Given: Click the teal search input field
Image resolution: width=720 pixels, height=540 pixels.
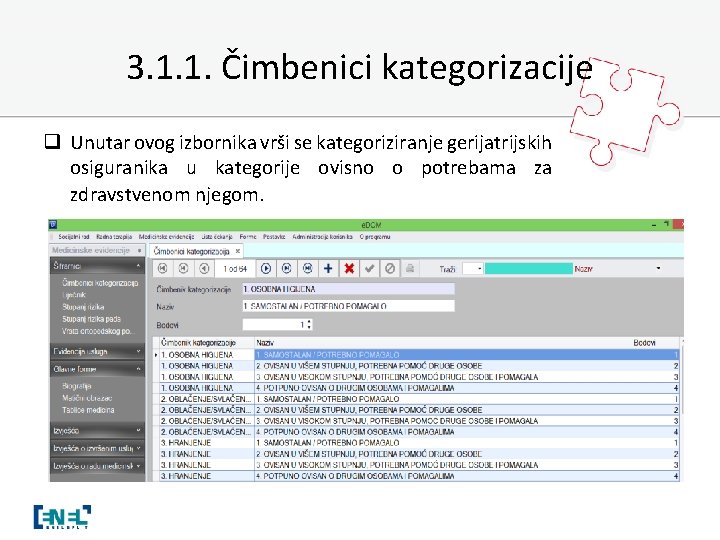Looking at the screenshot, I should (x=529, y=269).
